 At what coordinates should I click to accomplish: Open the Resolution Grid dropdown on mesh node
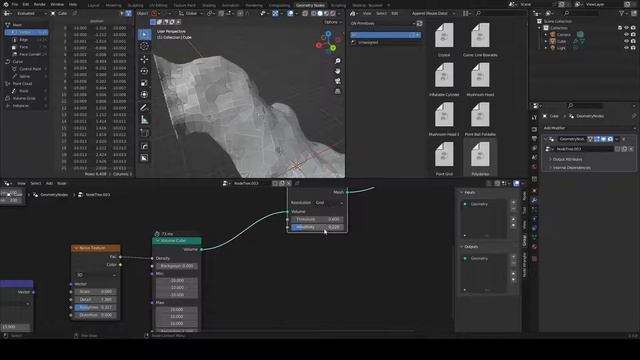[329, 203]
